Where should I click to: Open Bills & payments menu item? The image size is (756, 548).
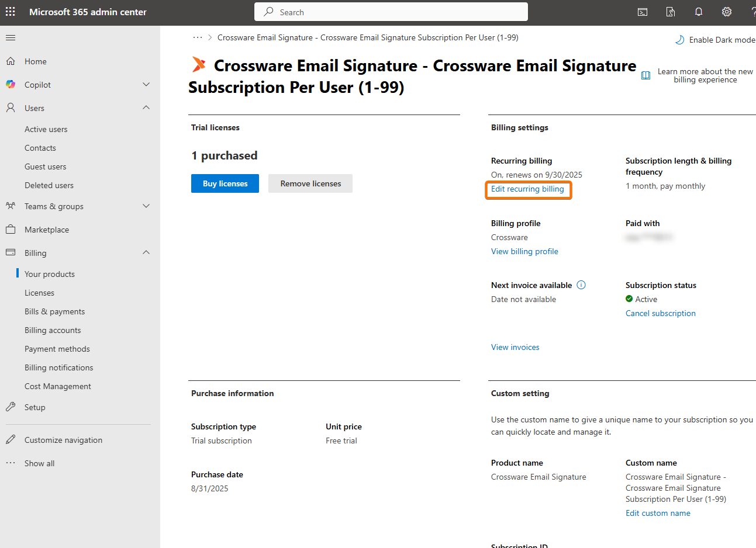[54, 311]
